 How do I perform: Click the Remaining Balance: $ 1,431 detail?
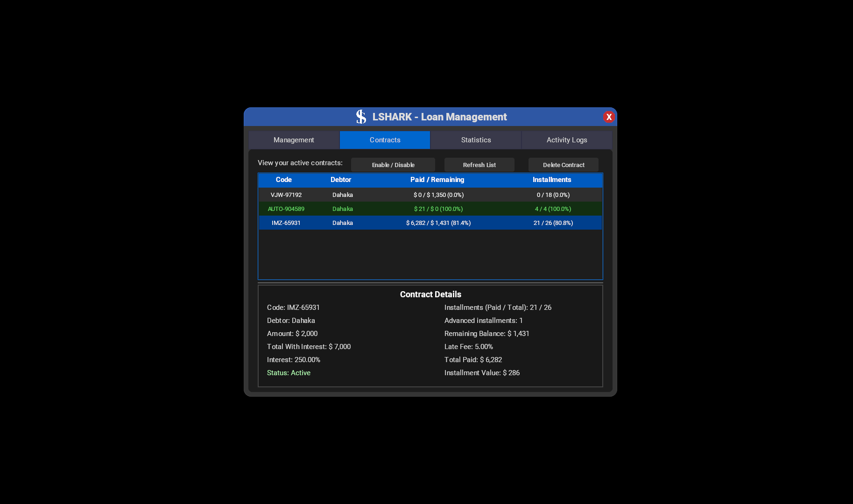coord(487,334)
